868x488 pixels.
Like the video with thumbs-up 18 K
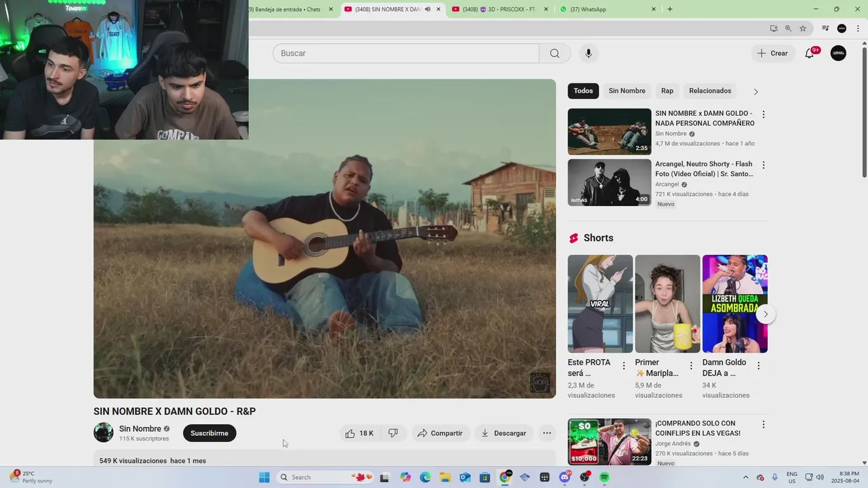(359, 433)
